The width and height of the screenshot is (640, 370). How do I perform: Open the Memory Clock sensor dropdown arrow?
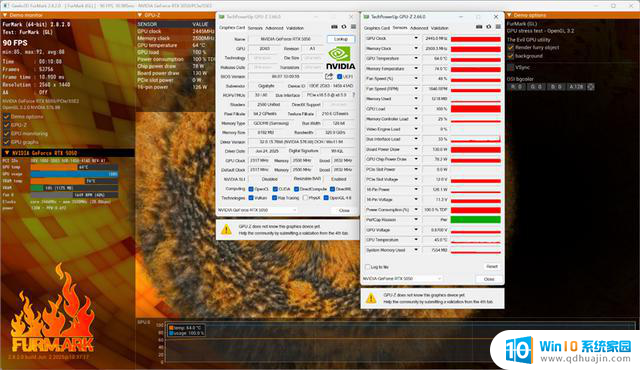click(416, 48)
